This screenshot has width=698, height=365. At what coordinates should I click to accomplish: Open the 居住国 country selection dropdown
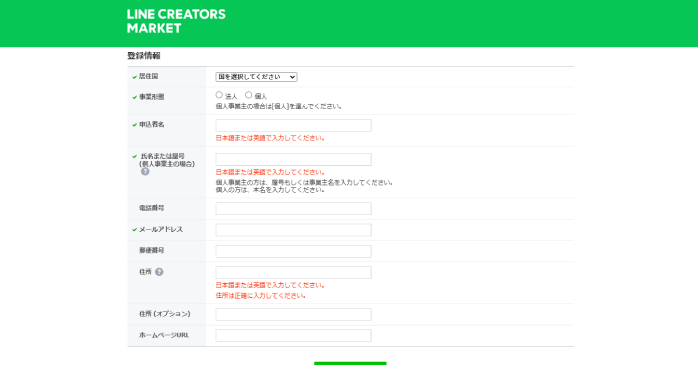256,77
